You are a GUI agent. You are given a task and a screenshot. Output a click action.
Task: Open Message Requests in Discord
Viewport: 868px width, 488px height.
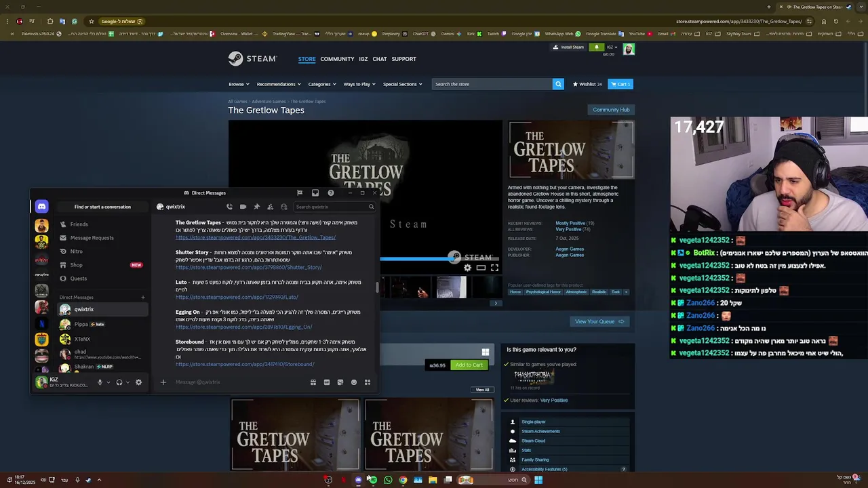102,238
